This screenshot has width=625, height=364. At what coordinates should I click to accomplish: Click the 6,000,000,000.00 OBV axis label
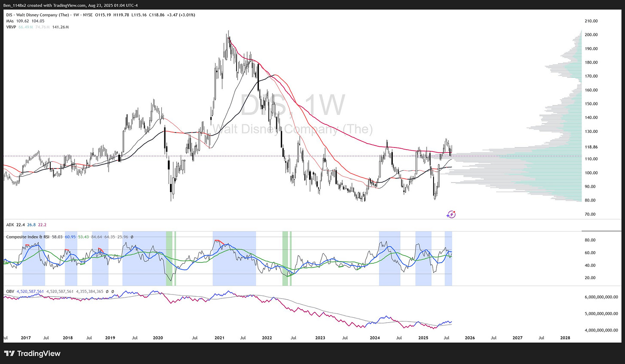(602, 297)
